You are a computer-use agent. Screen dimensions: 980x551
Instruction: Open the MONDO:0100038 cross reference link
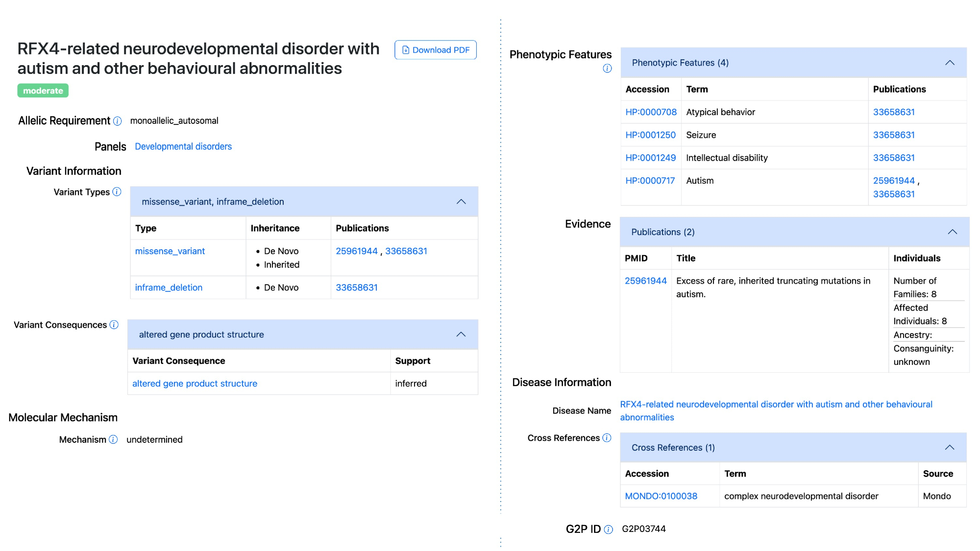click(x=661, y=496)
